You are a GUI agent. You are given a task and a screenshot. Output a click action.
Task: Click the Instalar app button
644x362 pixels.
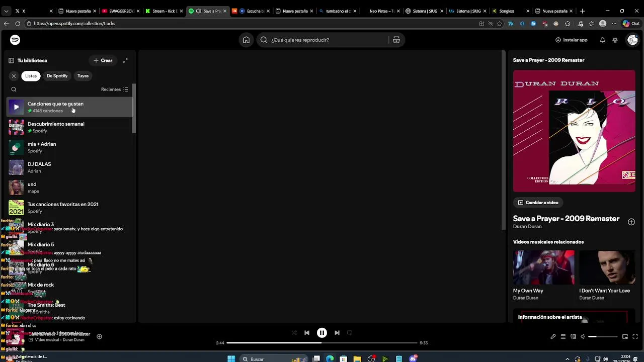(x=572, y=40)
